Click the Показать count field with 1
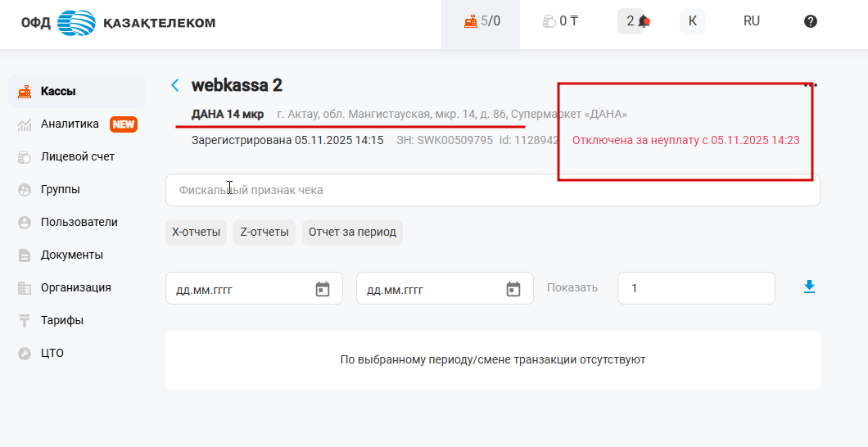This screenshot has height=447, width=868. coord(696,288)
